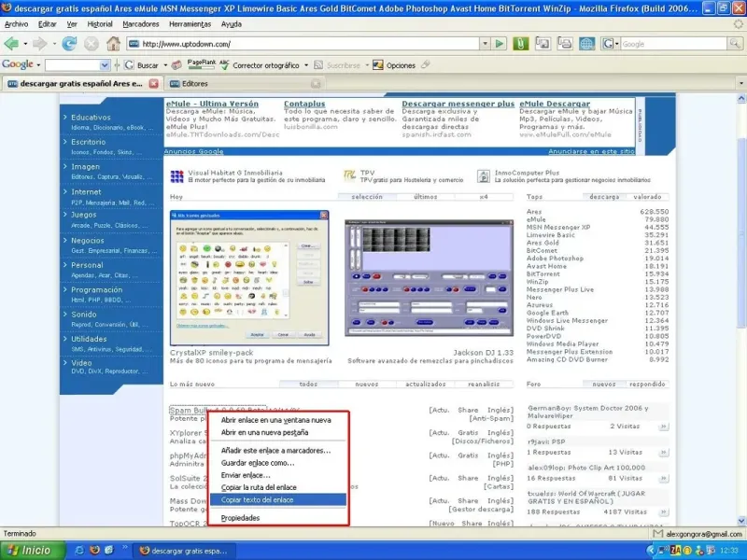Viewport: 747px width, 560px height.
Task: Click the Firefox Reload page icon
Action: pos(69,44)
